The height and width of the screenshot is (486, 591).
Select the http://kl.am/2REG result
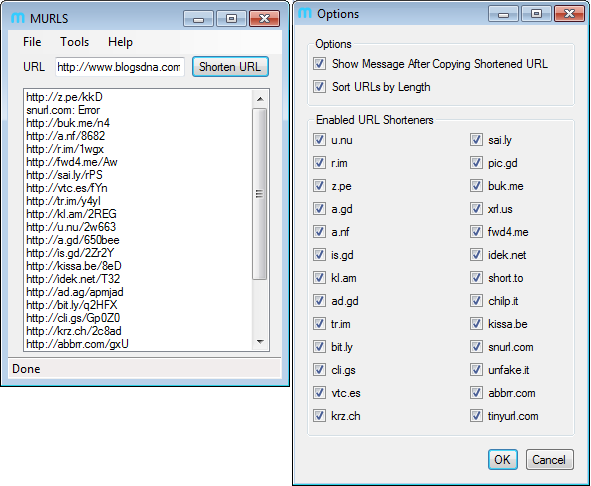(x=71, y=214)
